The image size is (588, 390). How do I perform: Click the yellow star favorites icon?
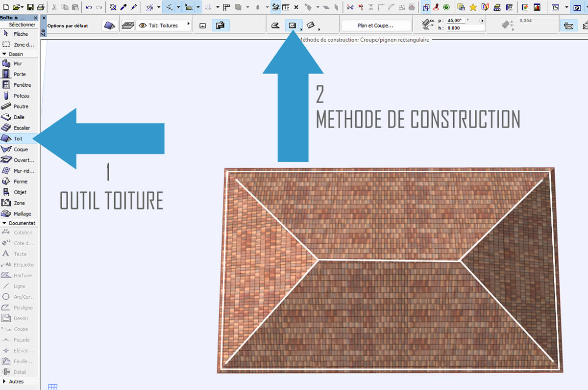[473, 7]
